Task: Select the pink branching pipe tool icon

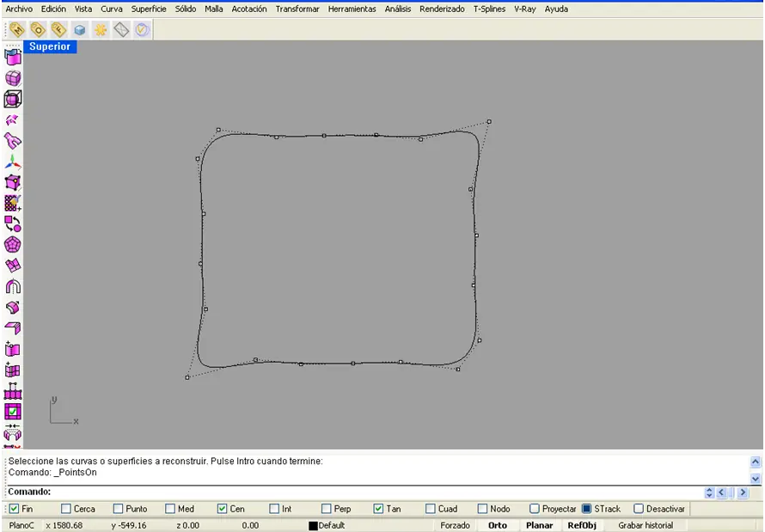Action: (13, 141)
